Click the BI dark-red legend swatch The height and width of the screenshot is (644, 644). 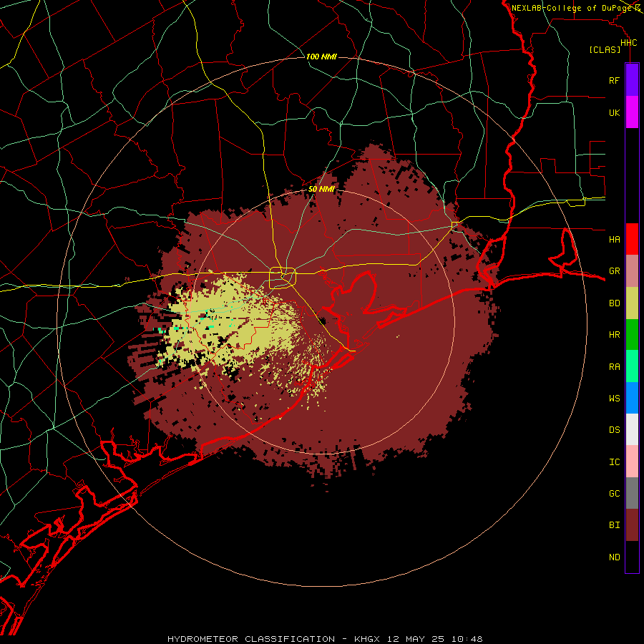tap(632, 525)
